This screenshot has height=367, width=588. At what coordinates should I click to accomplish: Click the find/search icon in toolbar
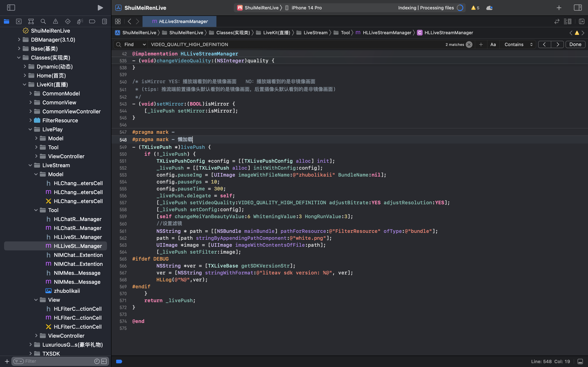click(x=43, y=21)
